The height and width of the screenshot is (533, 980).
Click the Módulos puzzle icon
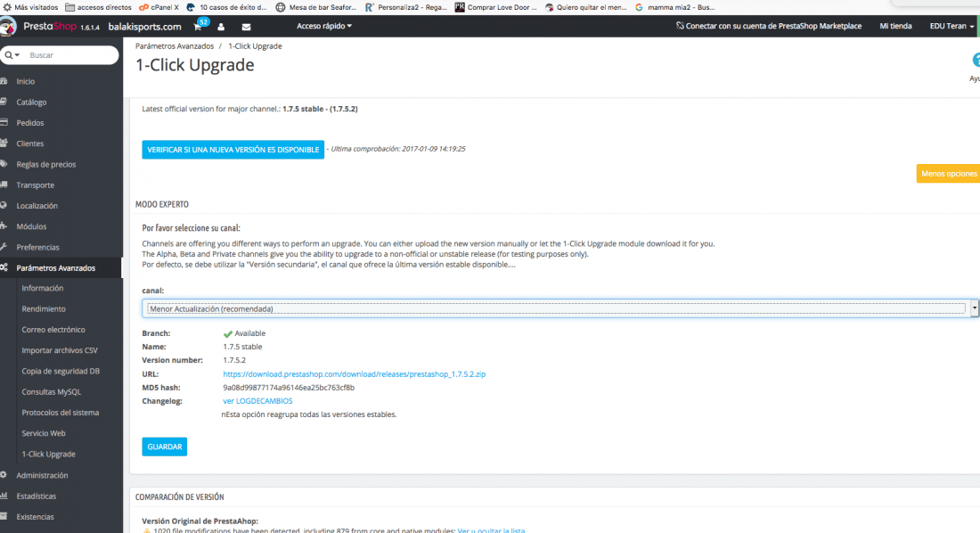pyautogui.click(x=4, y=225)
